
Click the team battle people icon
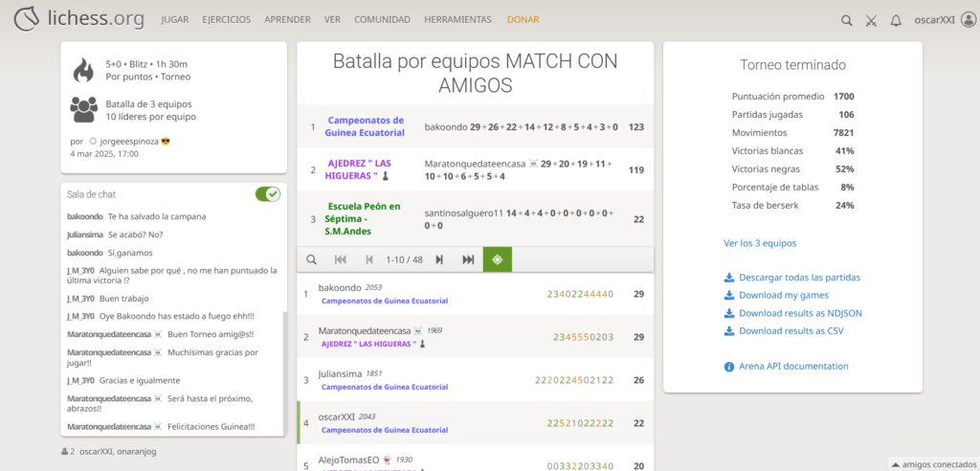tap(84, 109)
